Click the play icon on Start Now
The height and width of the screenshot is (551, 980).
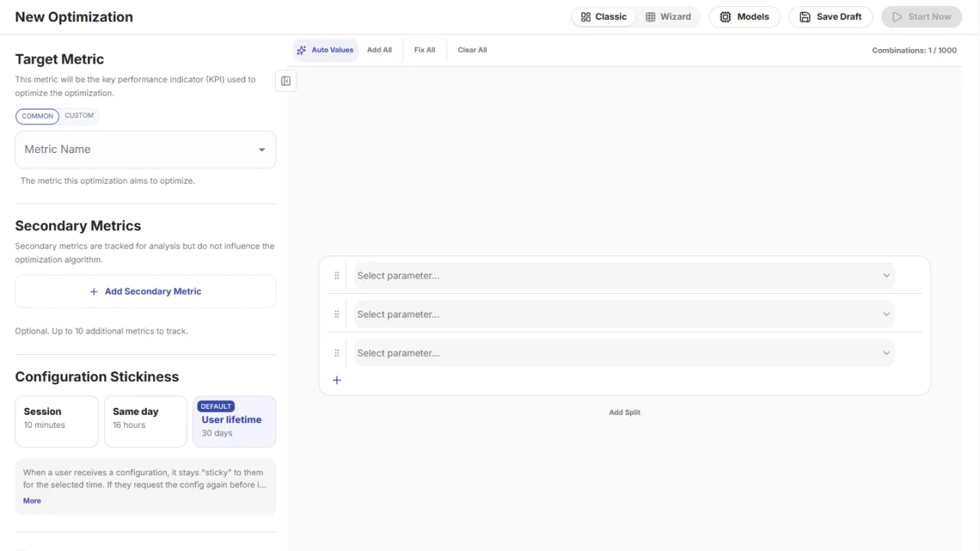897,17
